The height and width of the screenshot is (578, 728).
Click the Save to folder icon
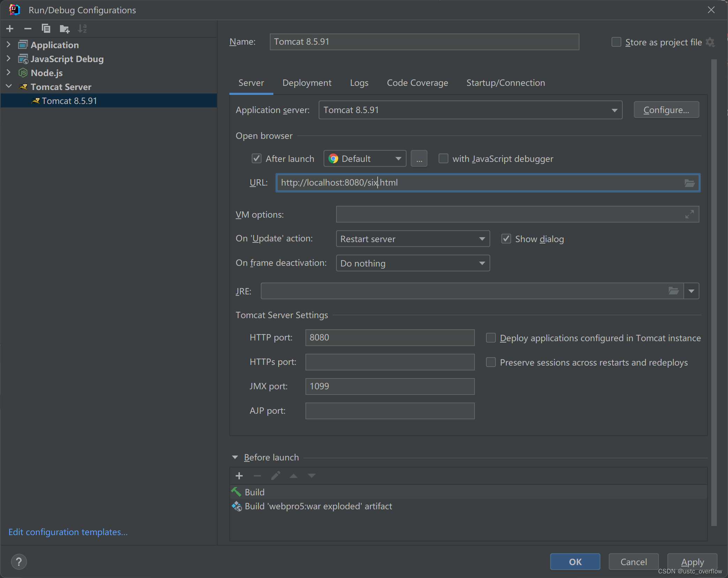tap(64, 29)
